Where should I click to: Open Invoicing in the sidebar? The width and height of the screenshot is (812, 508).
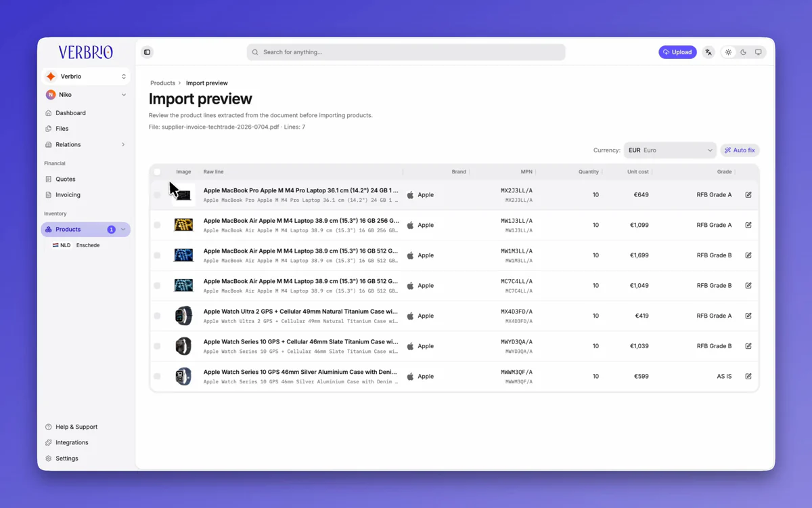(x=68, y=195)
